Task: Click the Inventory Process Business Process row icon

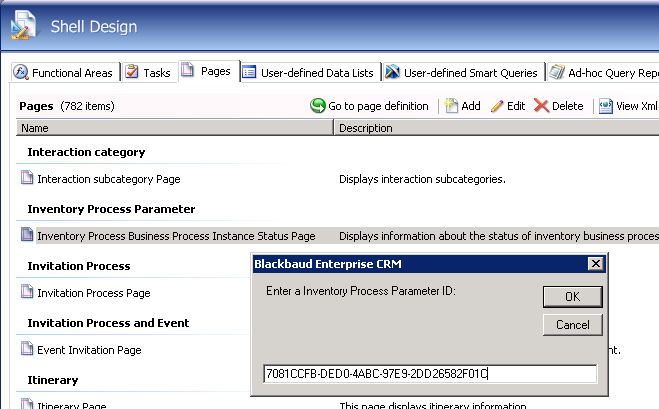Action: 27,235
